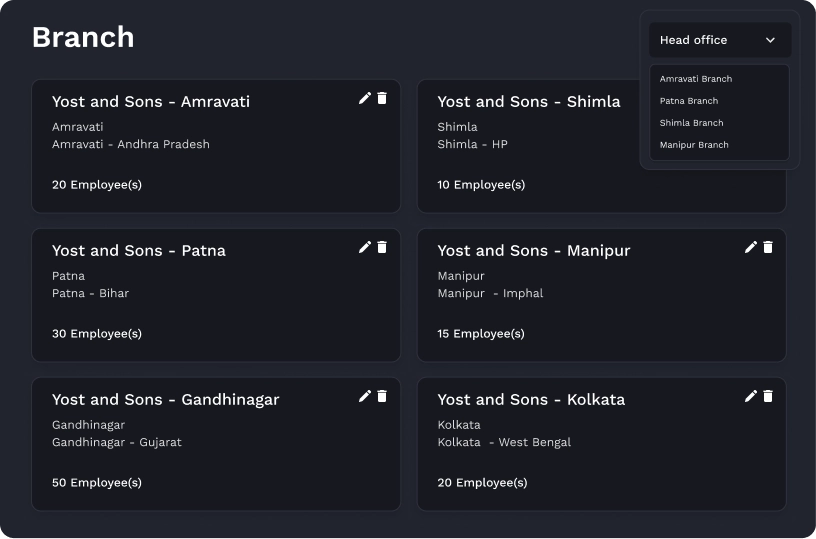
Task: Click the Yost and Sons - Kolkata title
Action: coord(531,400)
